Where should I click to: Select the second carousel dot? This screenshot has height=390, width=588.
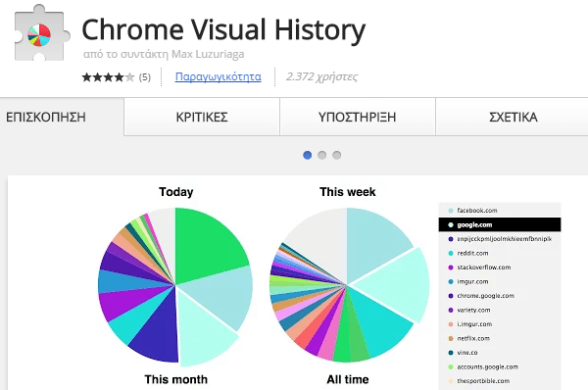pos(321,155)
